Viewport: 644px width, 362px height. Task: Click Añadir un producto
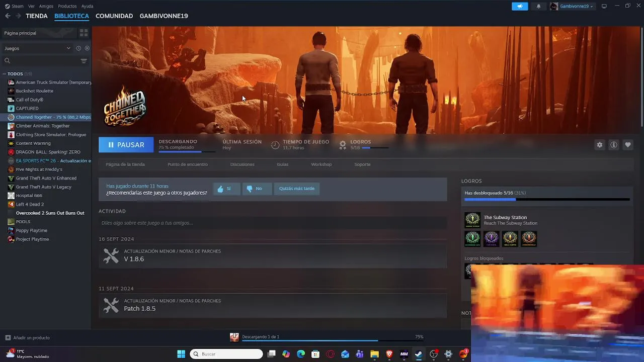(27, 338)
